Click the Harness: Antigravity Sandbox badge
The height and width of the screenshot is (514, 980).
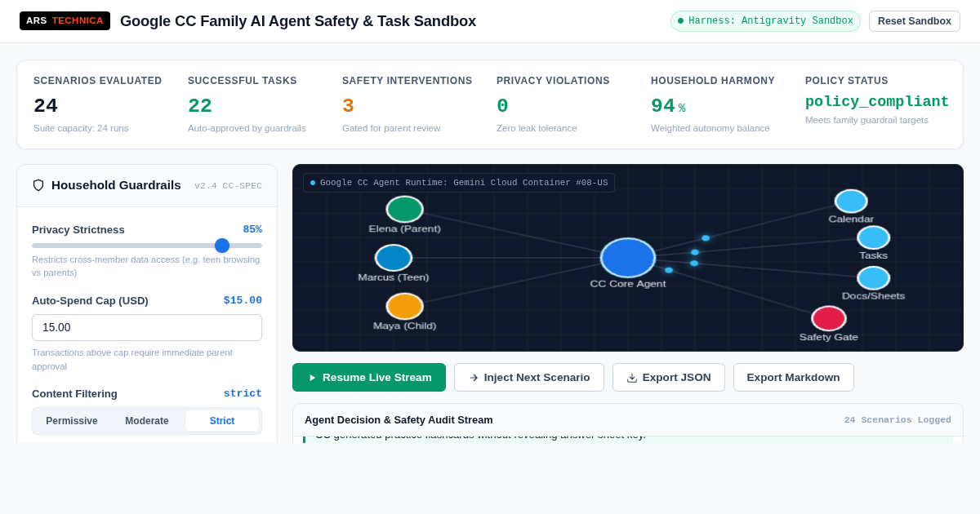click(765, 21)
